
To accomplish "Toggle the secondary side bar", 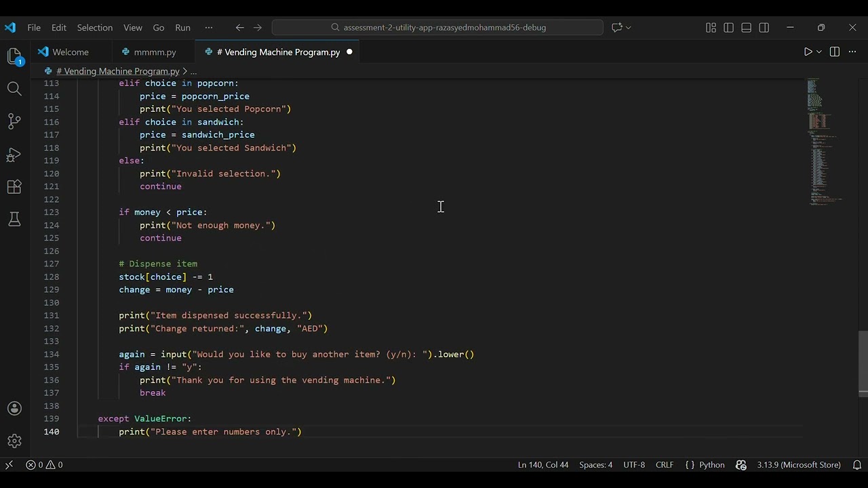I will [x=764, y=28].
